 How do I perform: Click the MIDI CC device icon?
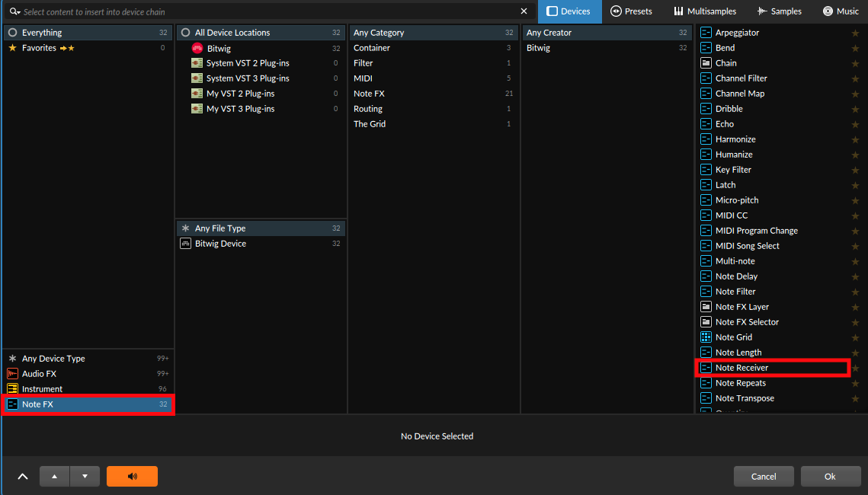706,216
